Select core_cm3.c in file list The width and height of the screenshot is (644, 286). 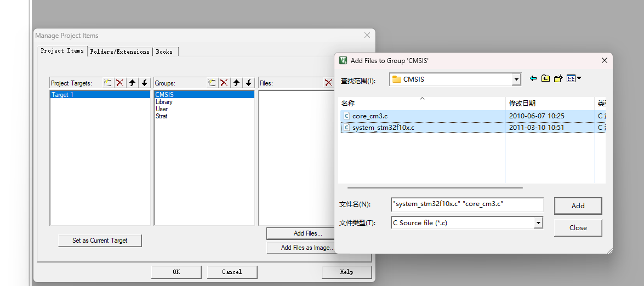click(370, 116)
